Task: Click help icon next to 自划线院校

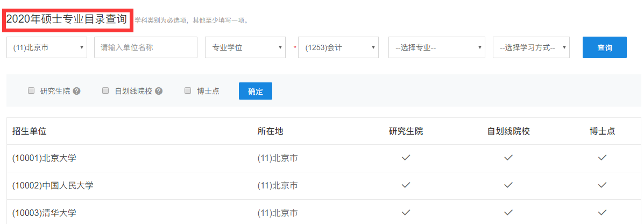Action: [x=159, y=91]
